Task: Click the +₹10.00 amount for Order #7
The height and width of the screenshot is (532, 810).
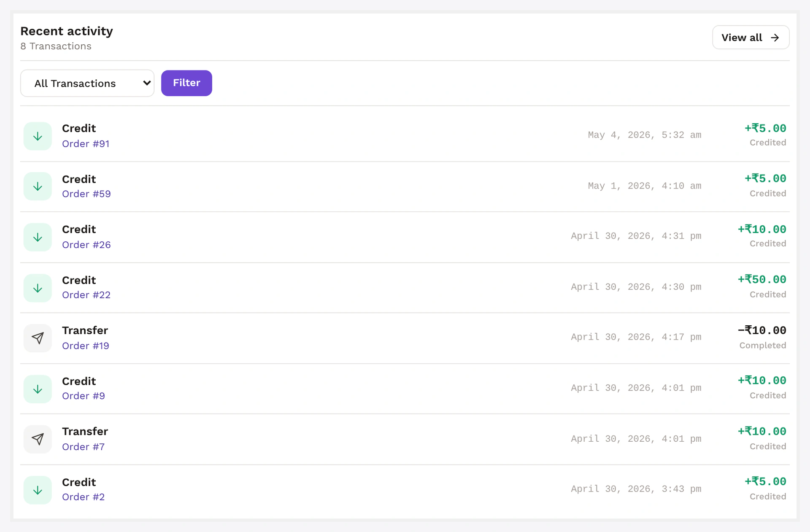Action: [762, 431]
